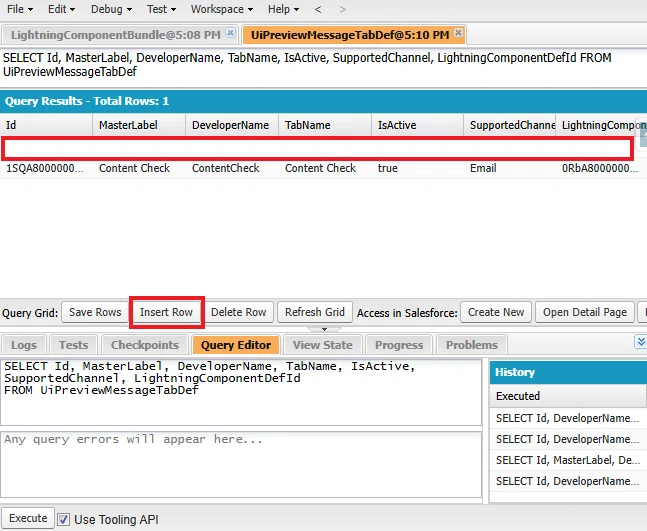Open the File menu
The height and width of the screenshot is (531, 647).
coord(19,9)
